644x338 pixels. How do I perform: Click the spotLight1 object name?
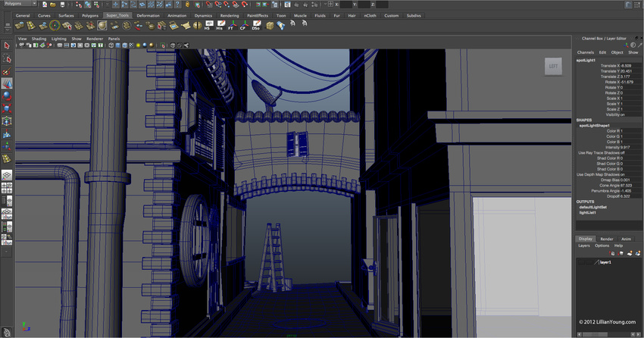pyautogui.click(x=586, y=61)
